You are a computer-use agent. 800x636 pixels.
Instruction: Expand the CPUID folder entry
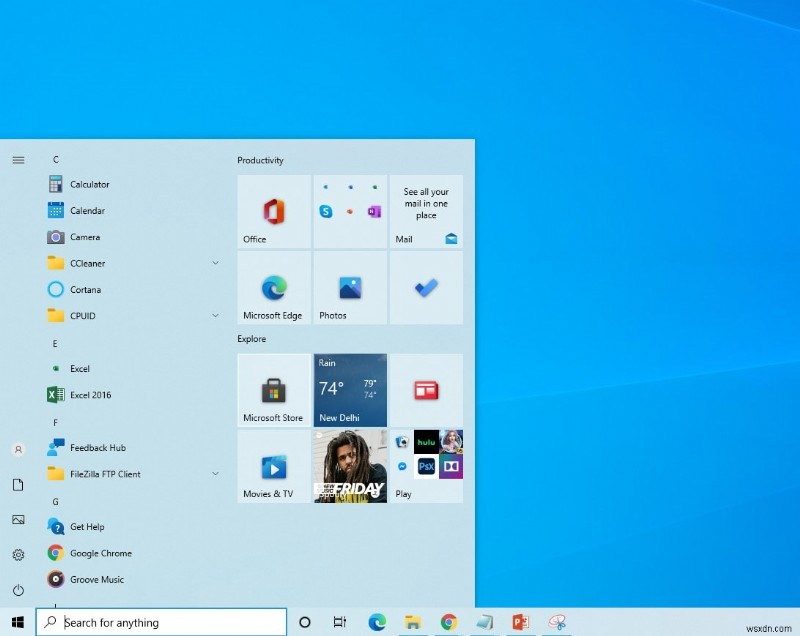[215, 315]
